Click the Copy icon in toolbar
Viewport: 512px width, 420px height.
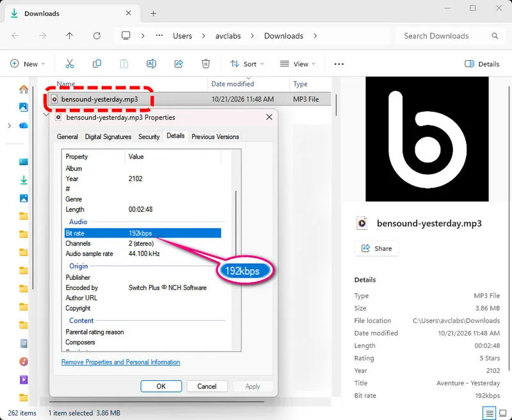pos(97,63)
